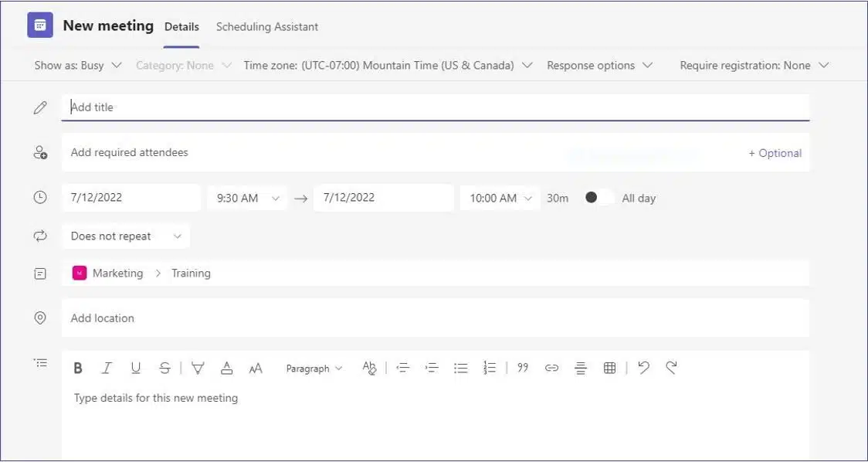Apply Italic formatting
This screenshot has height=462, width=868.
(107, 369)
